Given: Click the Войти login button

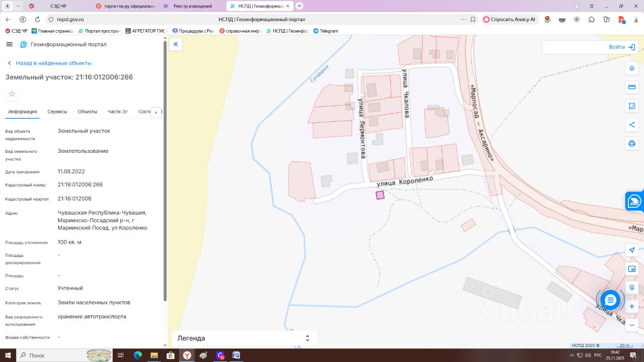Looking at the screenshot, I should [x=621, y=47].
